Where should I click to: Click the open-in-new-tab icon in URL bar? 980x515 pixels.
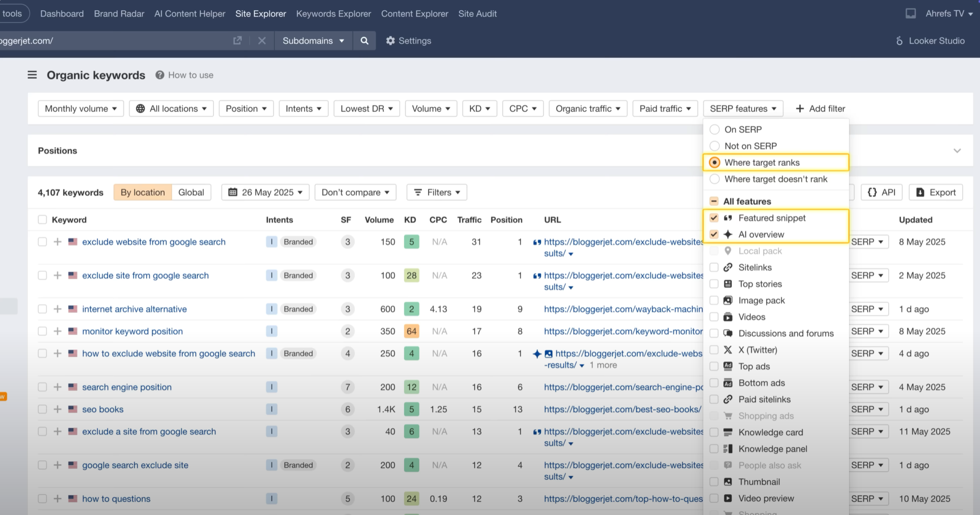pyautogui.click(x=237, y=41)
